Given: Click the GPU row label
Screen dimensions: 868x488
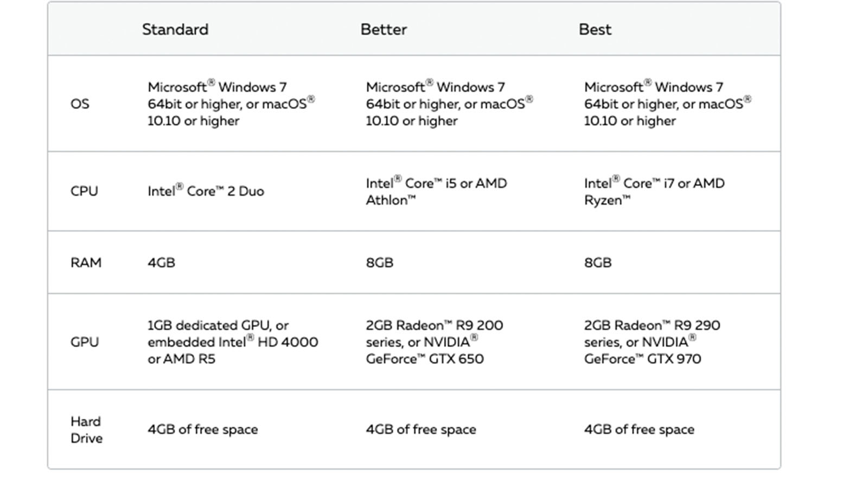Looking at the screenshot, I should 85,342.
